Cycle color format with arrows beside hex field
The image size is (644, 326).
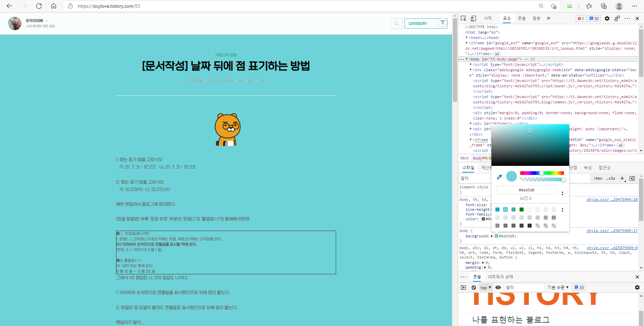pyautogui.click(x=562, y=193)
